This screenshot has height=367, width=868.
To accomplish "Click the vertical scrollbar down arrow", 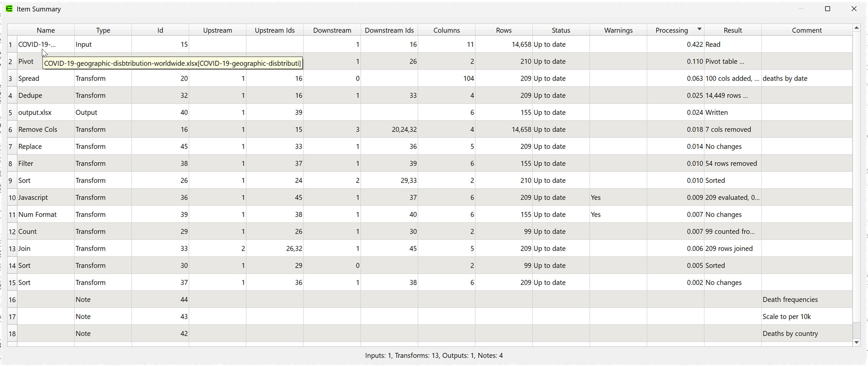I will coord(857,342).
